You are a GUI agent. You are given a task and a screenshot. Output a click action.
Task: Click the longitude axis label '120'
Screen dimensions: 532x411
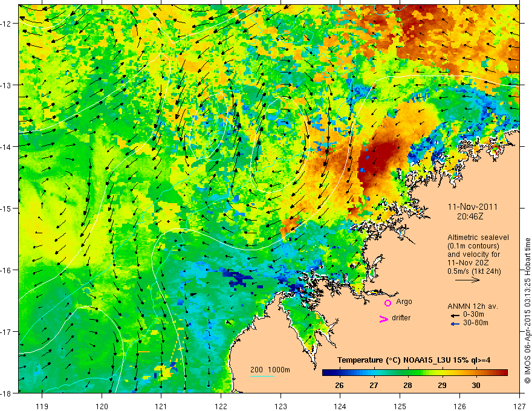point(102,406)
